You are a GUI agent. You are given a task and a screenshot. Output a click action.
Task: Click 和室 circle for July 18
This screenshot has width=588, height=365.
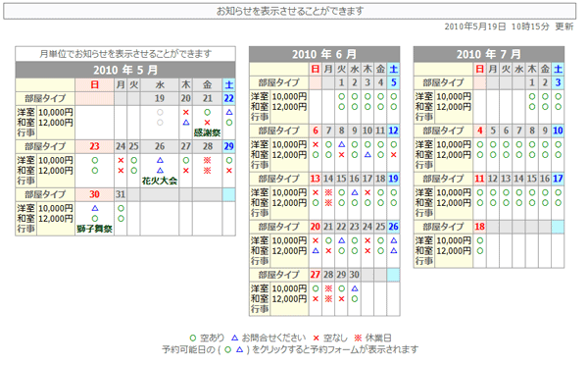480,251
